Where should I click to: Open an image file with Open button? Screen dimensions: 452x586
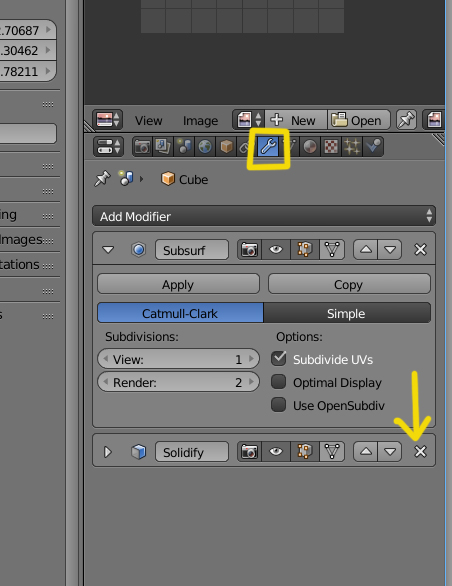tap(359, 120)
